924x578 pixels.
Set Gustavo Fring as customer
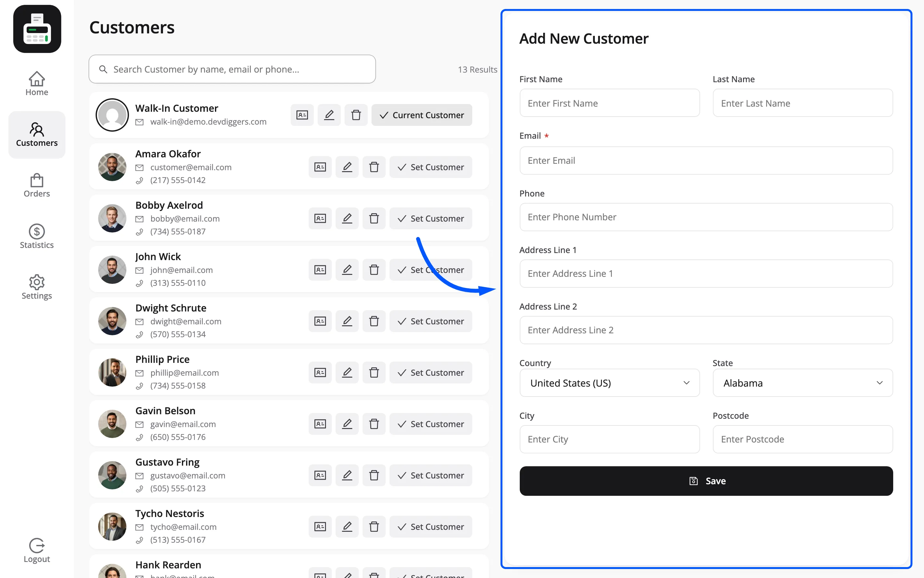[x=431, y=475]
